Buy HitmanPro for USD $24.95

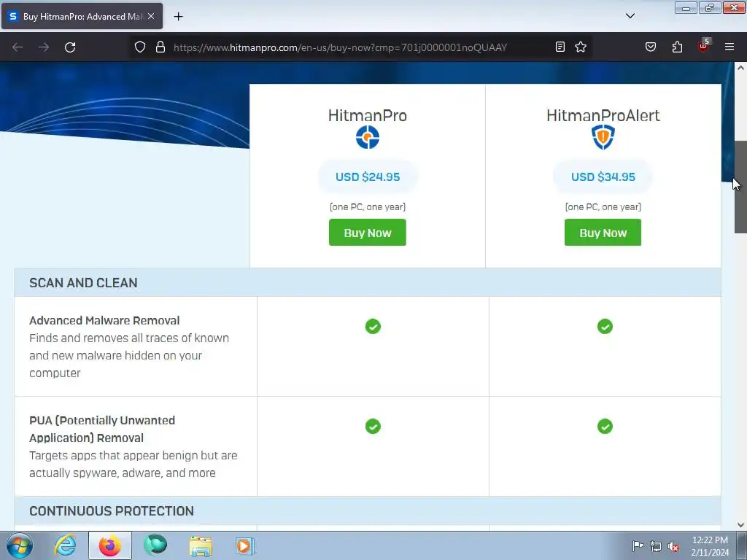tap(368, 233)
